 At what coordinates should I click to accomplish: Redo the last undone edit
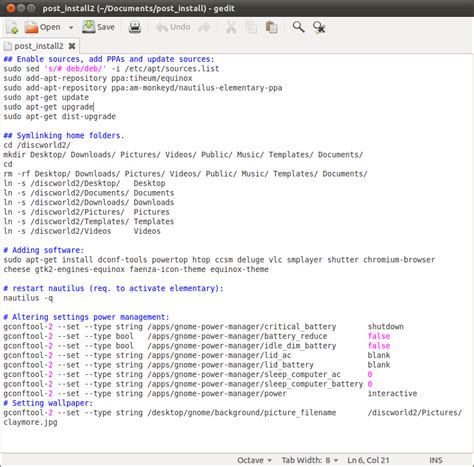204,27
